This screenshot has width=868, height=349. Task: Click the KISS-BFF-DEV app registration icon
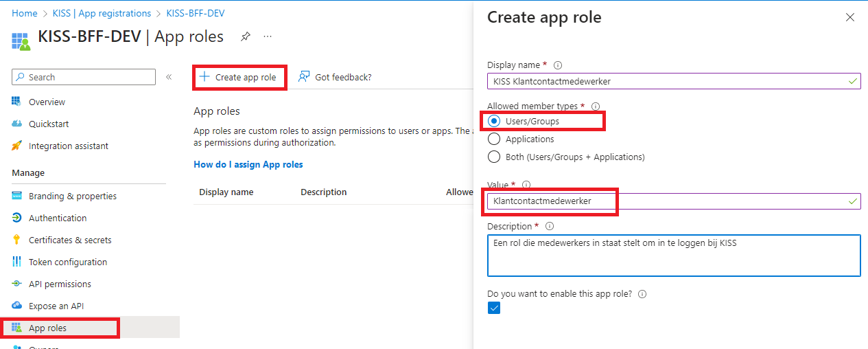click(21, 40)
